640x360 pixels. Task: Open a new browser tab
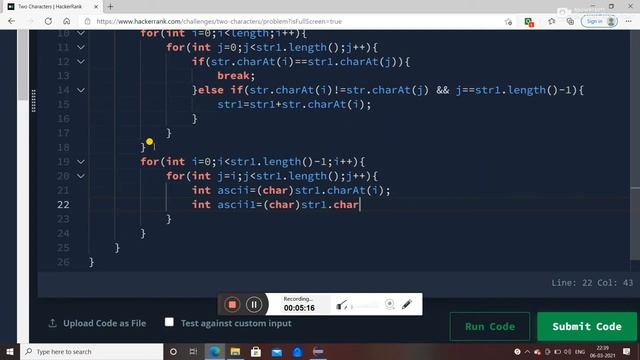(x=110, y=7)
